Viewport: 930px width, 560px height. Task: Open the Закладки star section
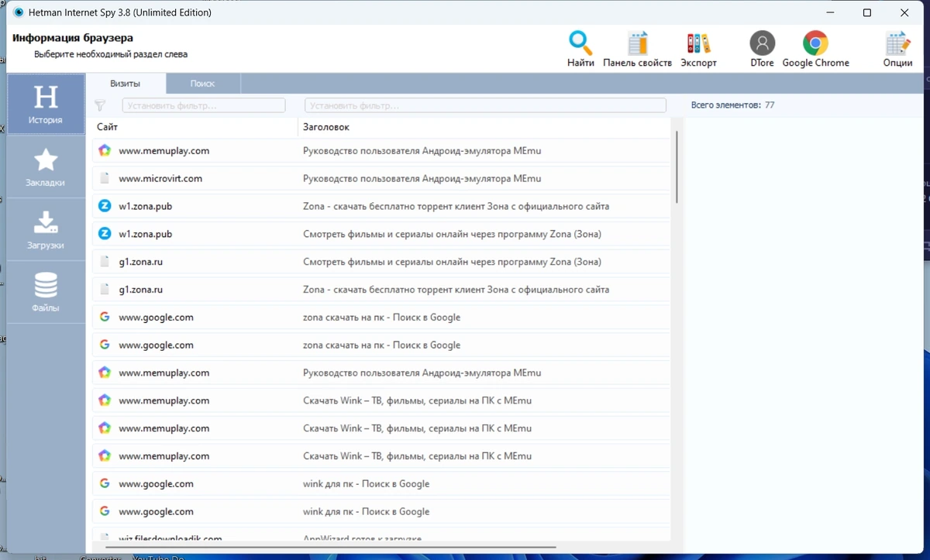click(46, 167)
